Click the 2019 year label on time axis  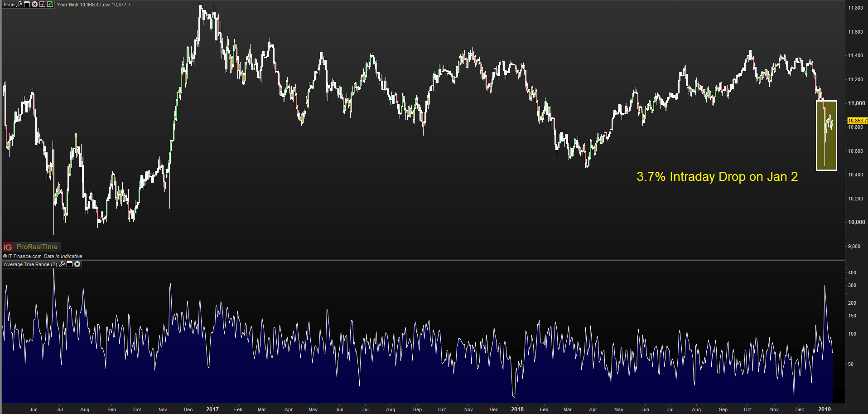[824, 409]
